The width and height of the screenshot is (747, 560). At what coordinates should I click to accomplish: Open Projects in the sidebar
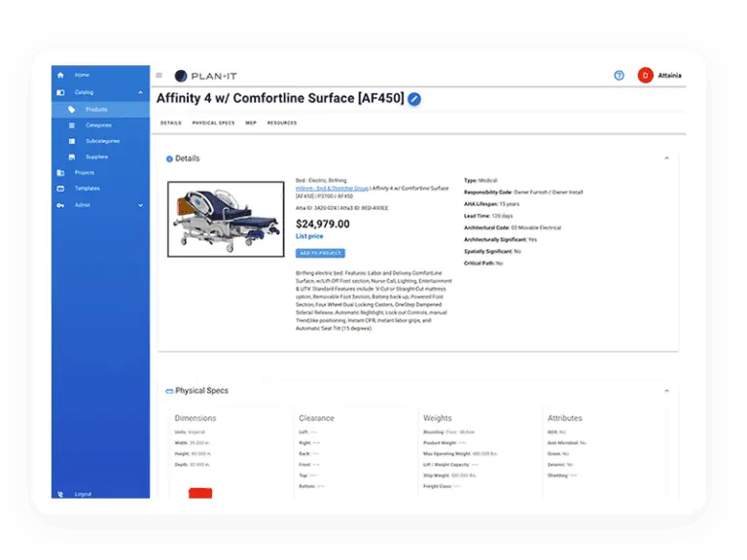click(x=100, y=173)
